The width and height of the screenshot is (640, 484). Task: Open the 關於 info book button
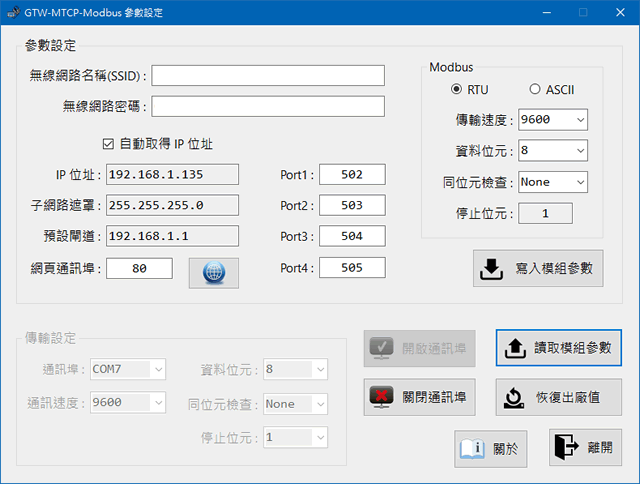pos(491,448)
